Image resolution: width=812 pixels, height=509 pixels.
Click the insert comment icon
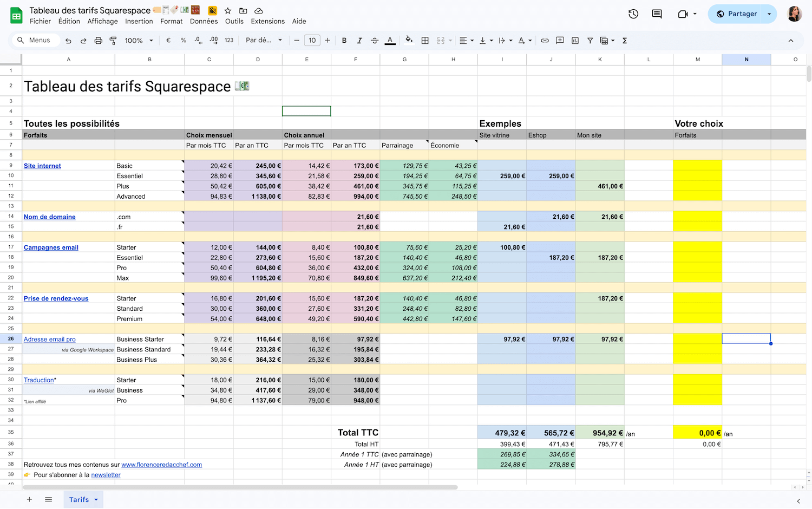coord(560,40)
